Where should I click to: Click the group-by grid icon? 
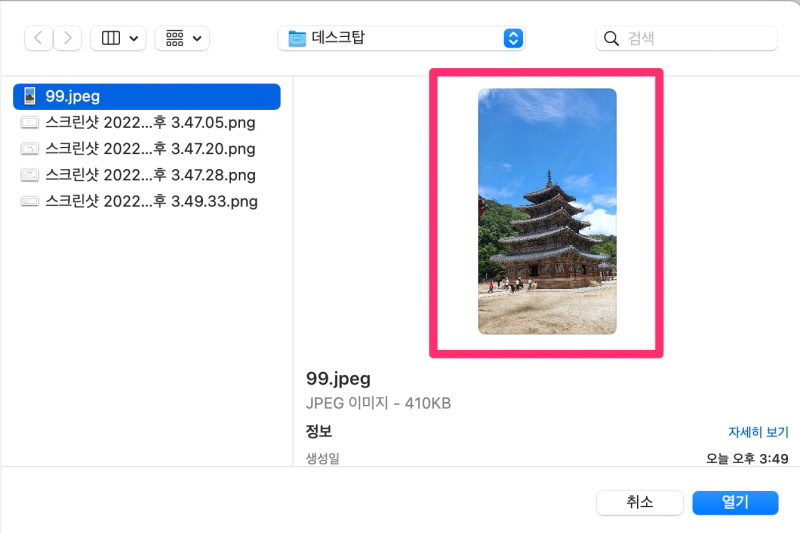(174, 38)
